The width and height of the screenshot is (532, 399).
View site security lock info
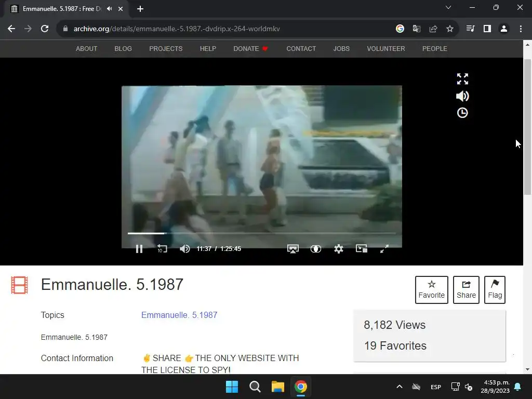coord(65,29)
